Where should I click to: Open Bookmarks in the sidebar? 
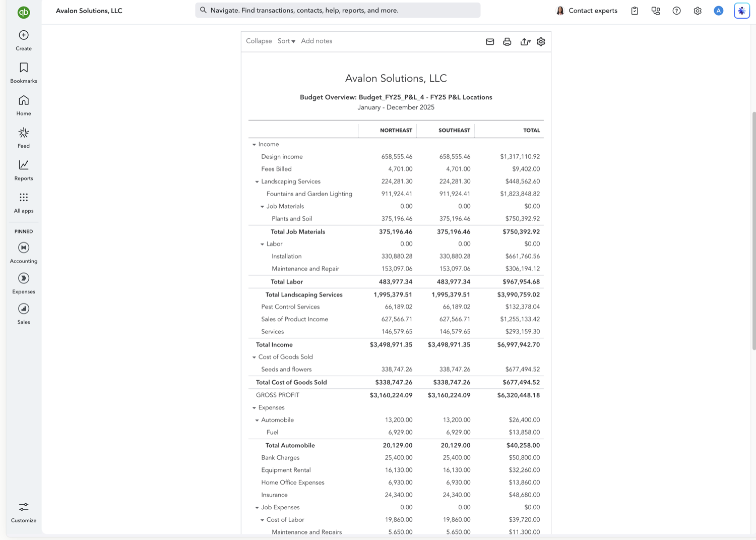(24, 73)
